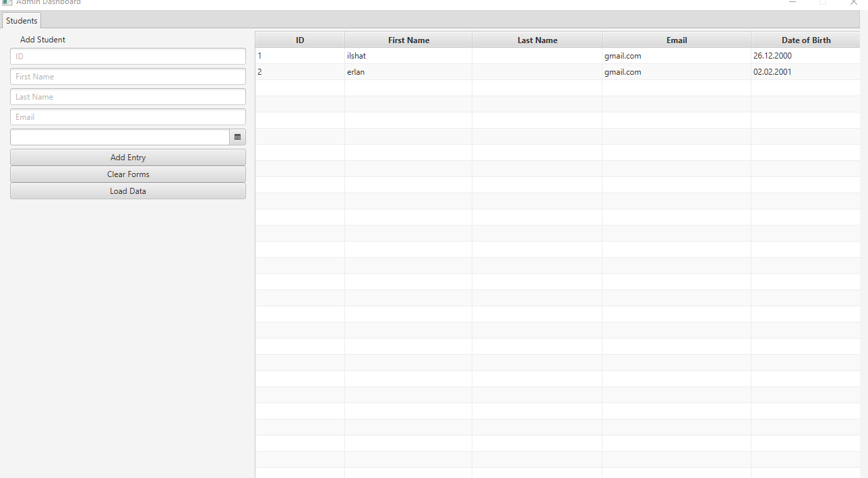The width and height of the screenshot is (868, 478).
Task: Click the ID input field
Action: (127, 56)
